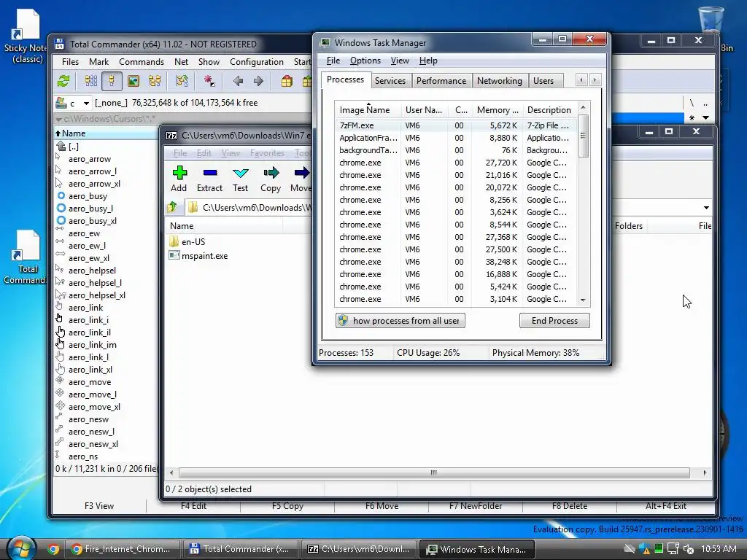Viewport: 747px width, 560px height.
Task: Select mspaint.exe in 7-Zip file list
Action: click(198, 256)
